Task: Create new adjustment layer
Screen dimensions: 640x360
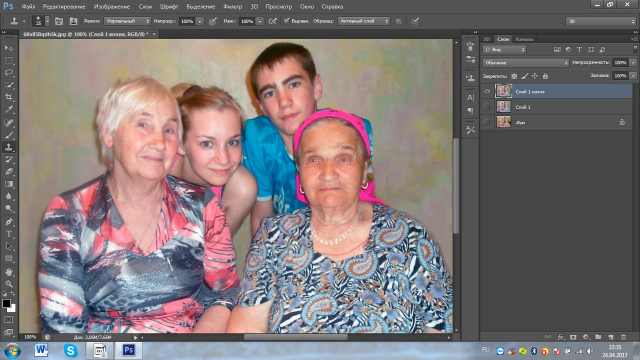Action: tap(586, 337)
